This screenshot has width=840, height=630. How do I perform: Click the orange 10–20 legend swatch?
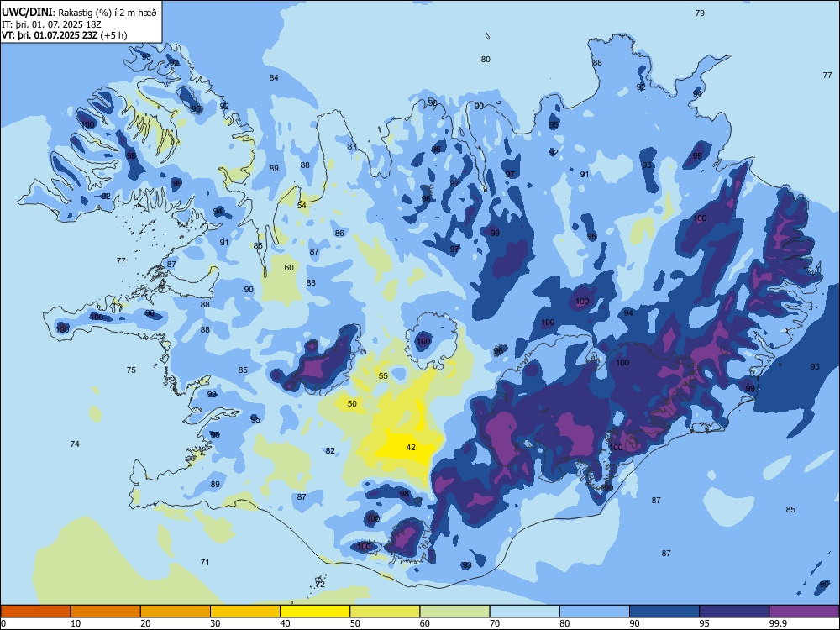tap(106, 612)
